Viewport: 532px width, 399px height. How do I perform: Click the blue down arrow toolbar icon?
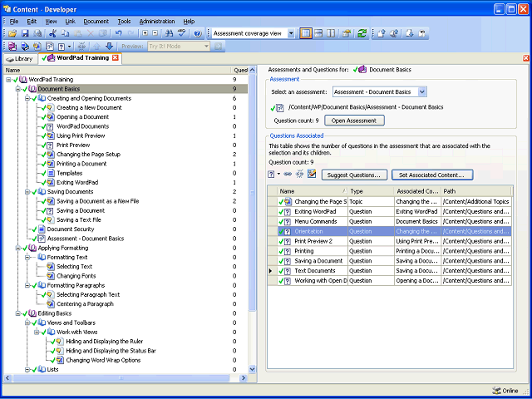[x=109, y=47]
